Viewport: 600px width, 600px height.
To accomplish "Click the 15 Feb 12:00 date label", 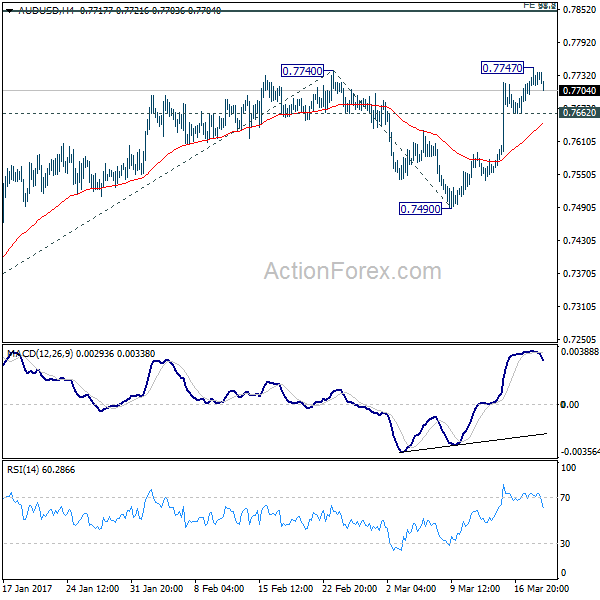I will pyautogui.click(x=285, y=588).
